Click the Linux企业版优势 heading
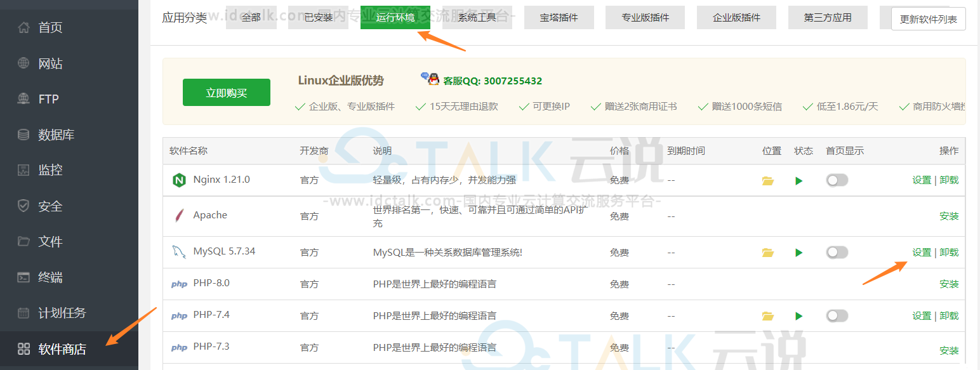 click(x=341, y=81)
